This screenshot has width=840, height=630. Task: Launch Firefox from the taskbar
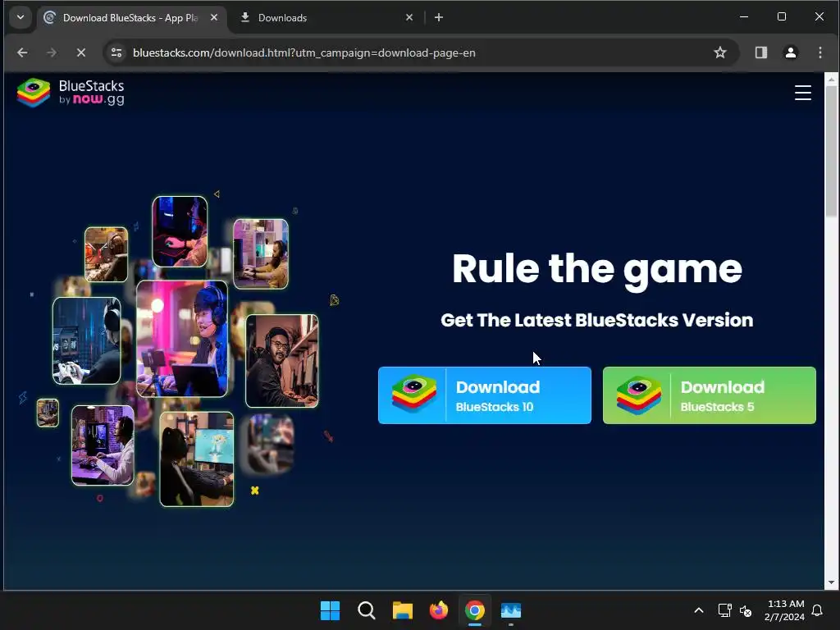[x=439, y=610]
